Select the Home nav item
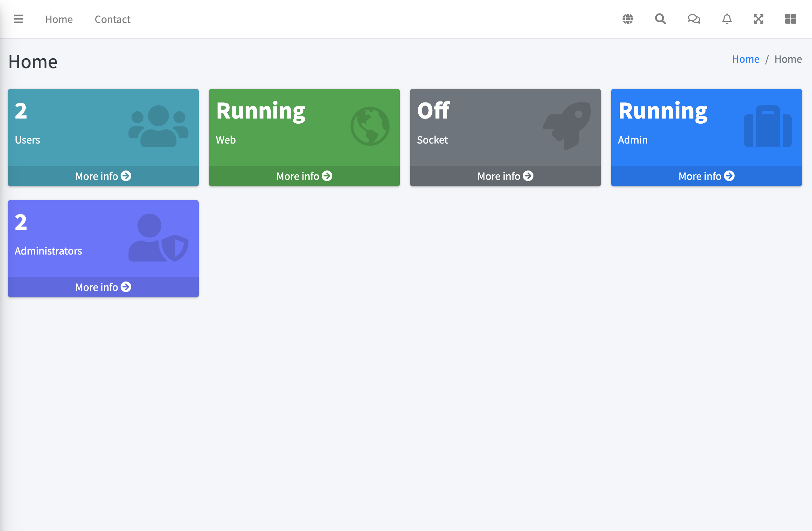 pyautogui.click(x=59, y=20)
